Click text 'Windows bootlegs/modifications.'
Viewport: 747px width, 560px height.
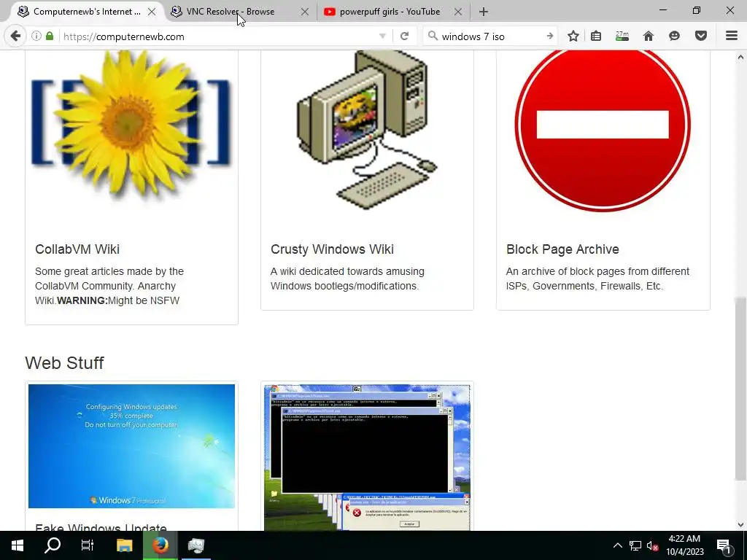[x=344, y=286]
